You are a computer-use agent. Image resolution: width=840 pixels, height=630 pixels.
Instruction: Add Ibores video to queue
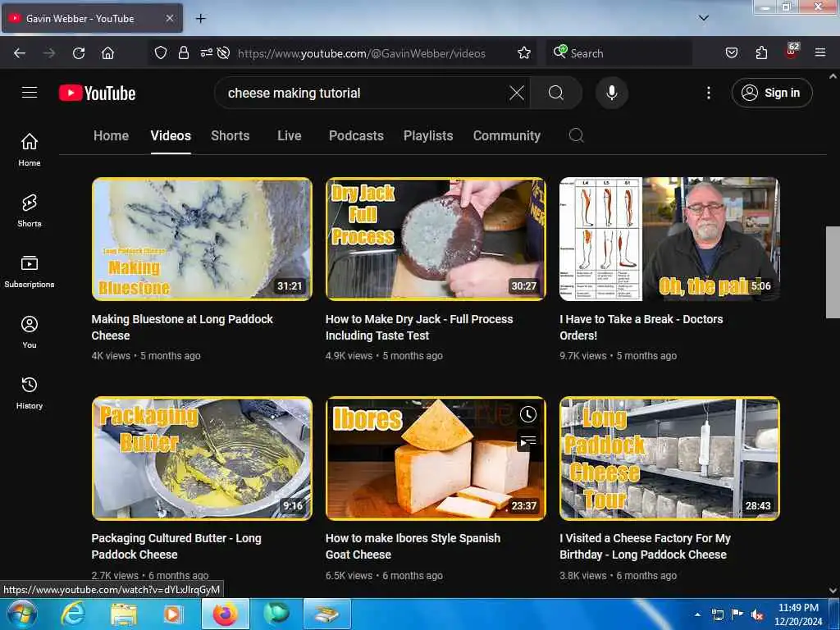point(527,441)
